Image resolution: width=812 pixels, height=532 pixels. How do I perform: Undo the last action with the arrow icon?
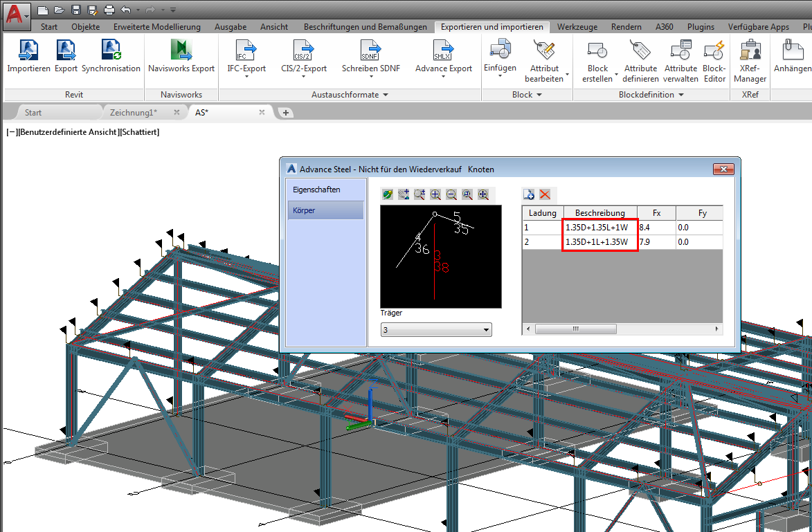pos(125,10)
